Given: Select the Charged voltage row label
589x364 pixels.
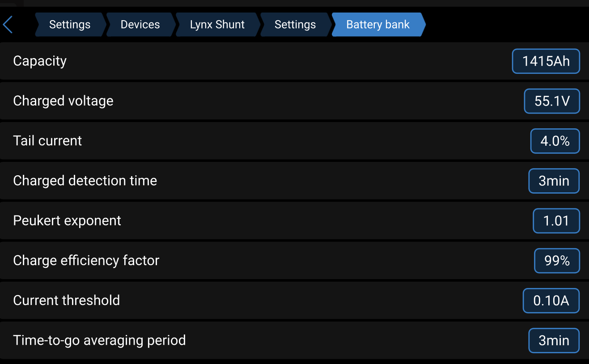Looking at the screenshot, I should (x=63, y=101).
